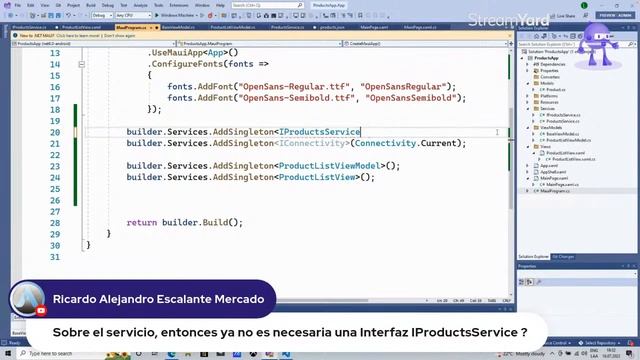
Task: Open the Any CPU platform dropdown
Action: point(133,15)
